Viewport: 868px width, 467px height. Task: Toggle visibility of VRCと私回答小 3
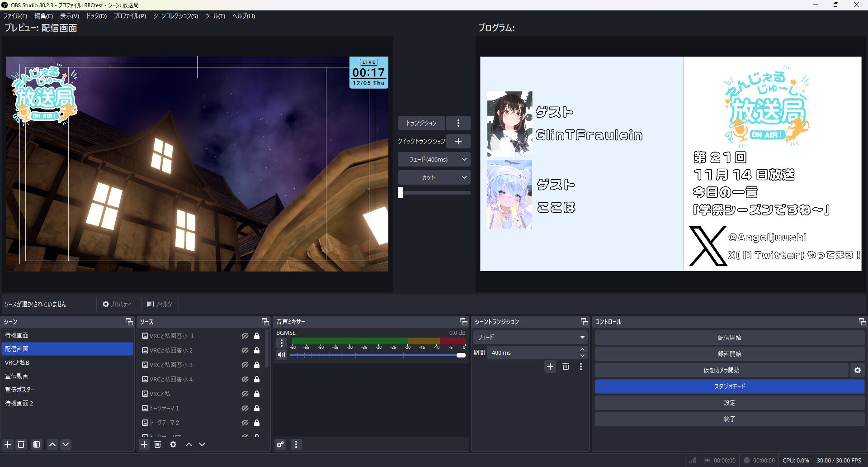click(245, 365)
